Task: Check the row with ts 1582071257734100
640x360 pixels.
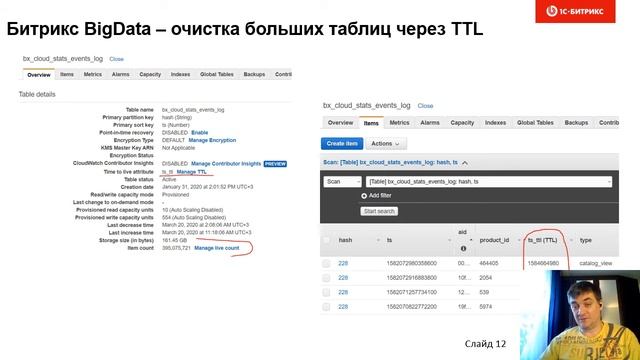Action: pos(326,292)
